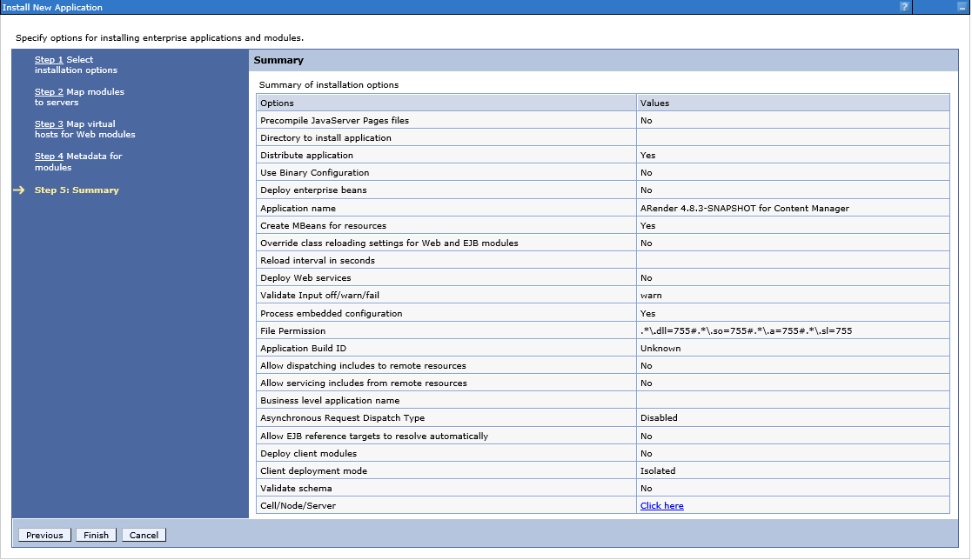
Task: Click the help question mark icon
Action: [905, 7]
